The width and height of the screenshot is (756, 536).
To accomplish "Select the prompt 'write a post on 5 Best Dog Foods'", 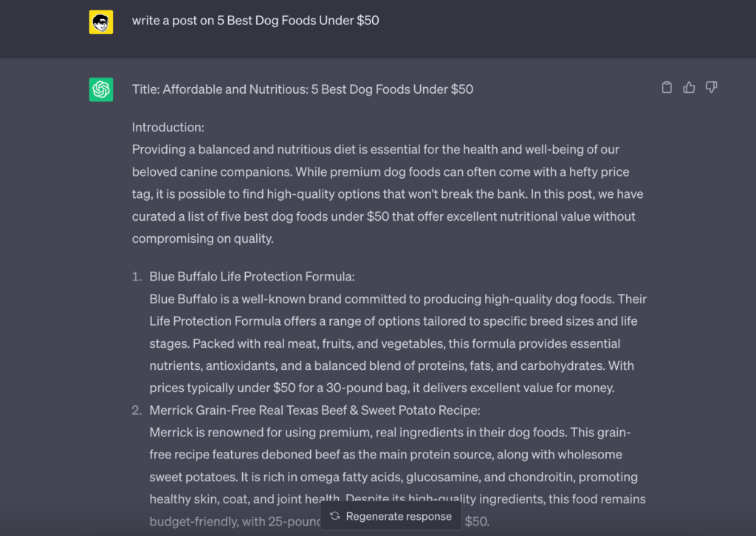I will click(255, 20).
